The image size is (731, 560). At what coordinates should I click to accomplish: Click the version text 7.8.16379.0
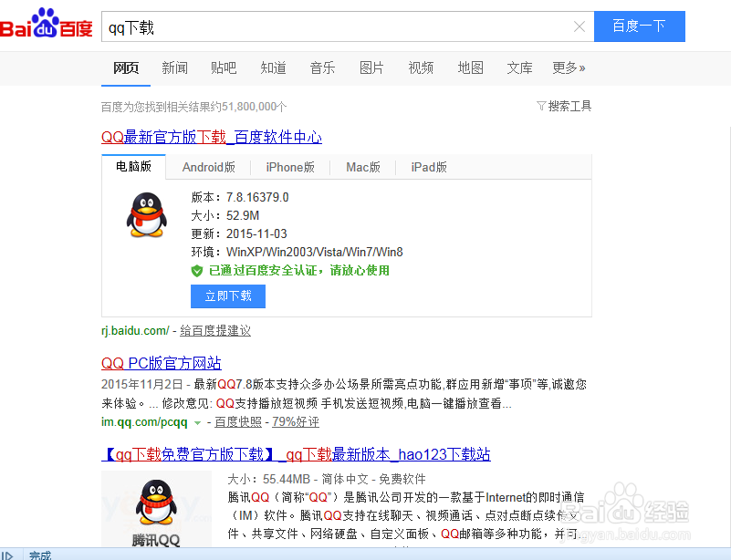coord(257,198)
